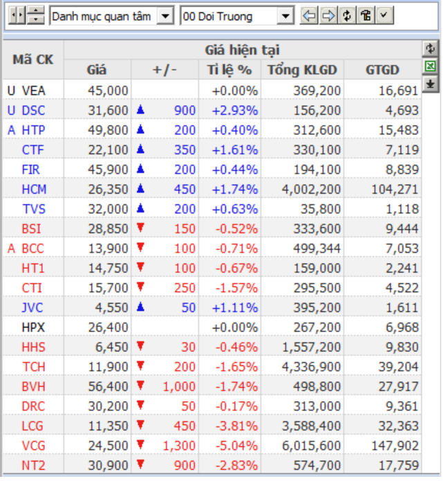Click HCM trade value 104,271
The width and height of the screenshot is (448, 481).
point(395,189)
